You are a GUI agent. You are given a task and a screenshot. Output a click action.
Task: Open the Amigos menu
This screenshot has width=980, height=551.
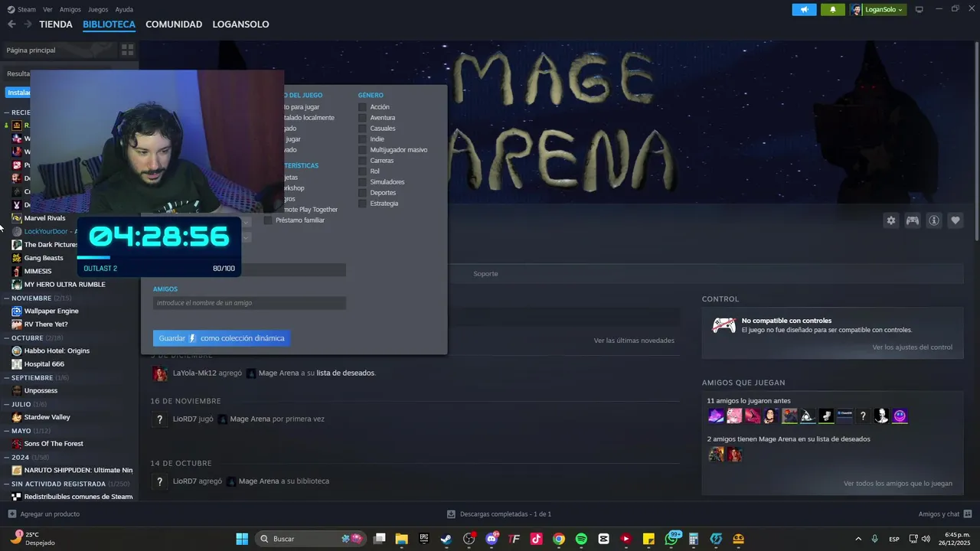(70, 9)
